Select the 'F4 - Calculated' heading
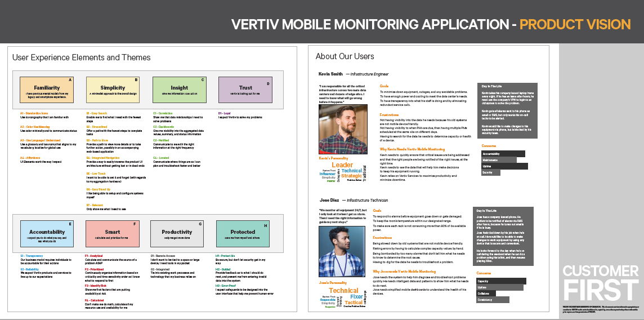 click(95, 301)
